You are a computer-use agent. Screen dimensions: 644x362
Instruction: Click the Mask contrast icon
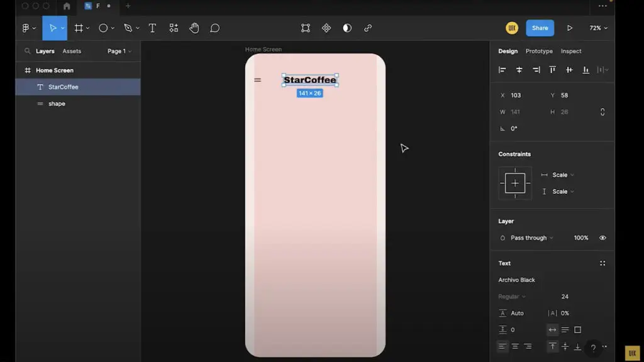pyautogui.click(x=347, y=28)
